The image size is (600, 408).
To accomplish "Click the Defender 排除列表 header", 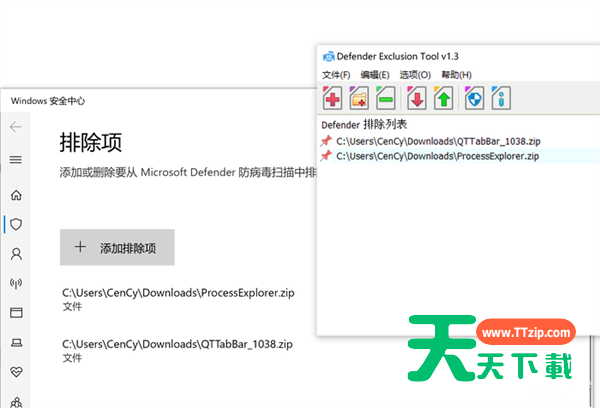I will pos(364,124).
